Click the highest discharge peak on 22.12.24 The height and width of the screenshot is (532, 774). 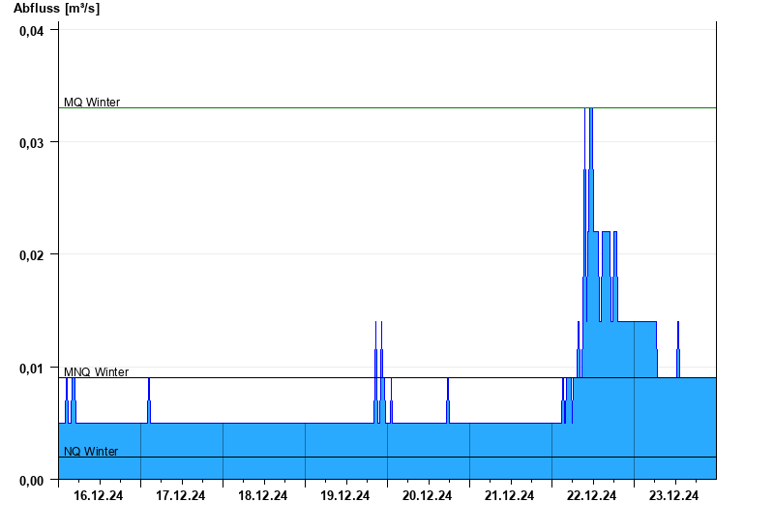coord(591,109)
